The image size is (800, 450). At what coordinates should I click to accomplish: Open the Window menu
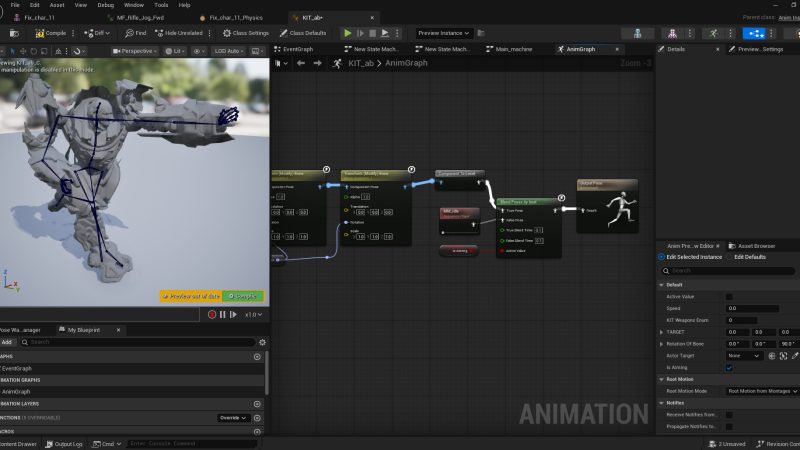pyautogui.click(x=133, y=5)
